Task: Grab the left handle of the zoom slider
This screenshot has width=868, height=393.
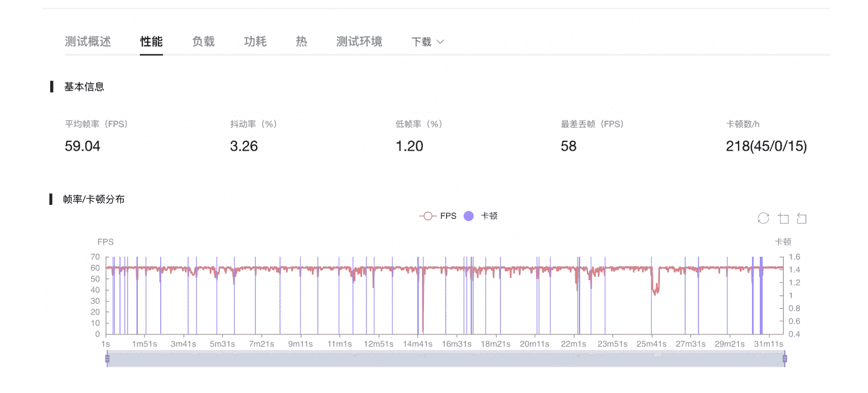Action: [x=107, y=358]
